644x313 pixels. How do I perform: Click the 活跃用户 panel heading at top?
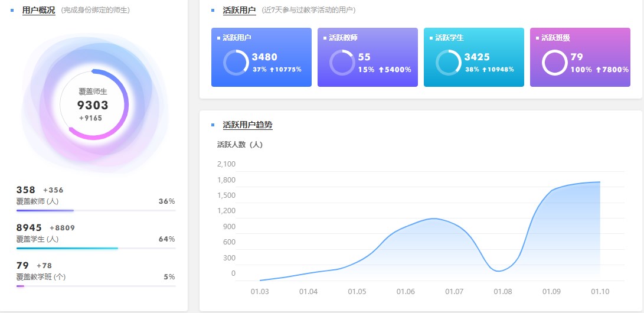coord(239,10)
